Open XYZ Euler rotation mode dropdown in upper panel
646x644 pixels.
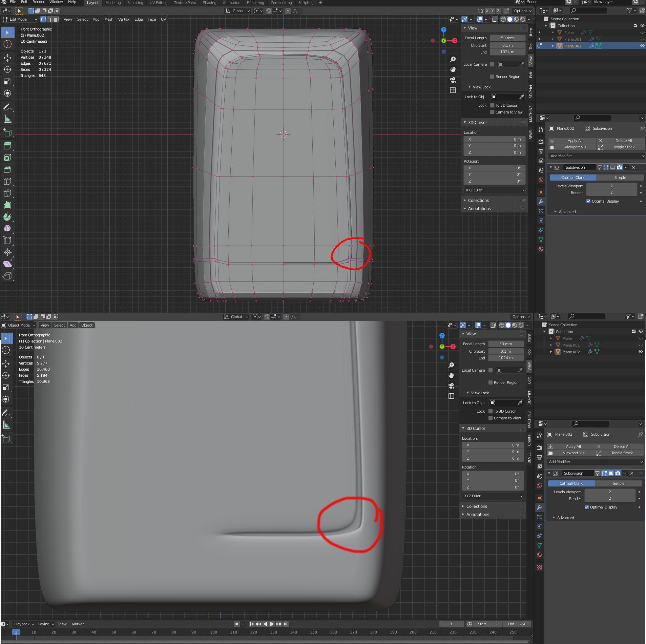coord(495,190)
